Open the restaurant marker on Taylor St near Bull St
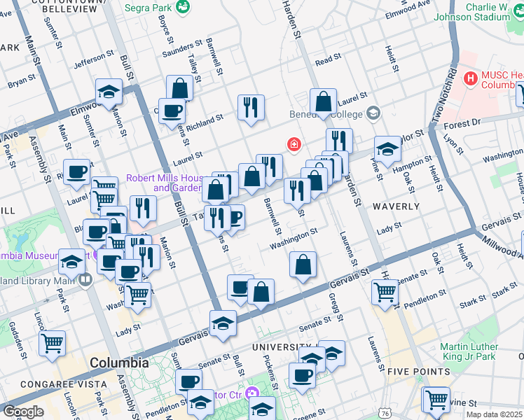The width and height of the screenshot is (524, 420). (x=218, y=219)
